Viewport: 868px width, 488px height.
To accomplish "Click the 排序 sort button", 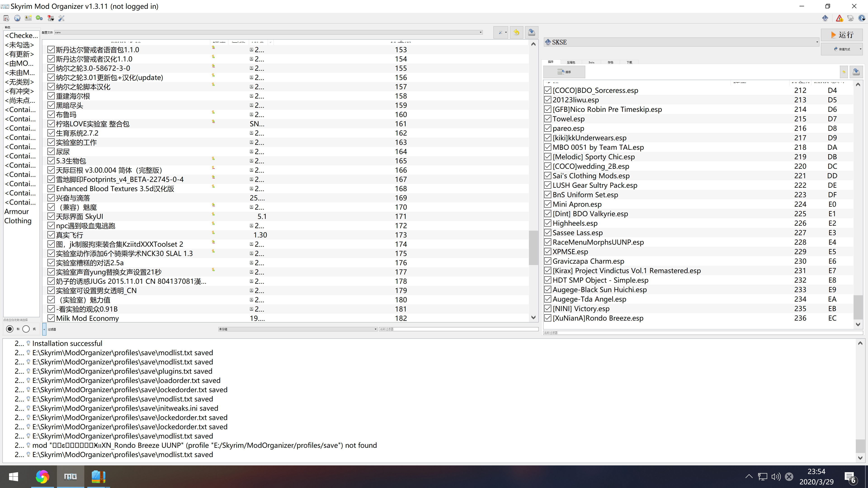I will 564,72.
